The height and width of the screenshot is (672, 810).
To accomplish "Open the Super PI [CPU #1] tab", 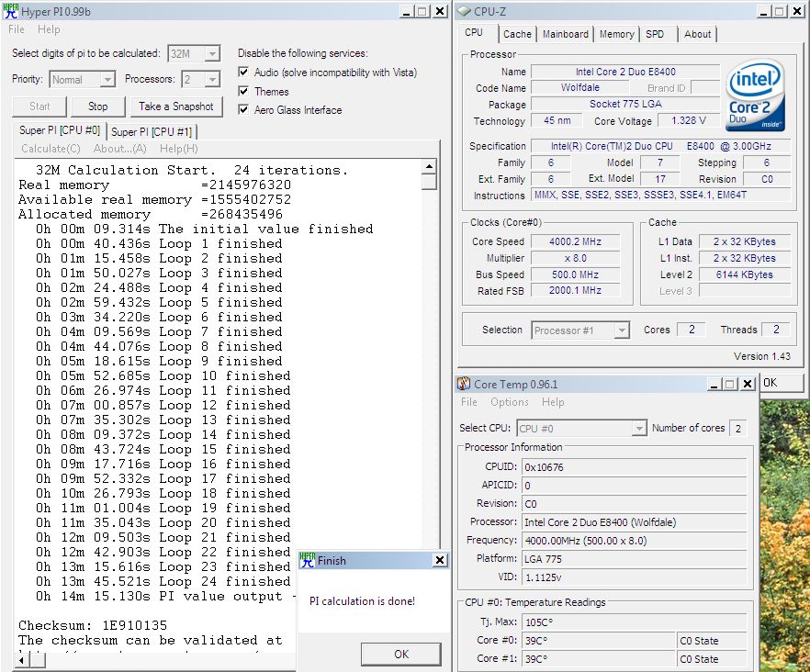I will click(x=152, y=131).
